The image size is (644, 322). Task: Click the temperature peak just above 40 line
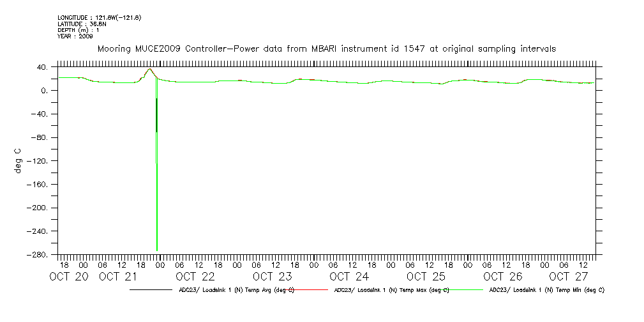tap(149, 69)
